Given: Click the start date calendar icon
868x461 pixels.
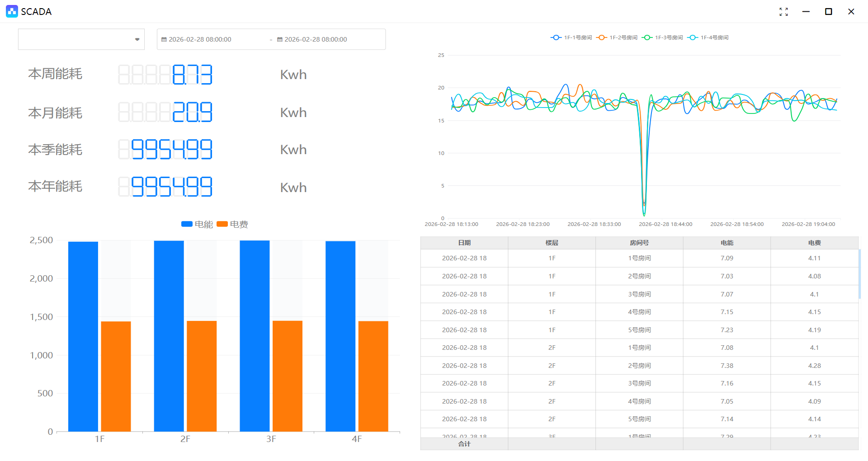Looking at the screenshot, I should click(x=164, y=40).
